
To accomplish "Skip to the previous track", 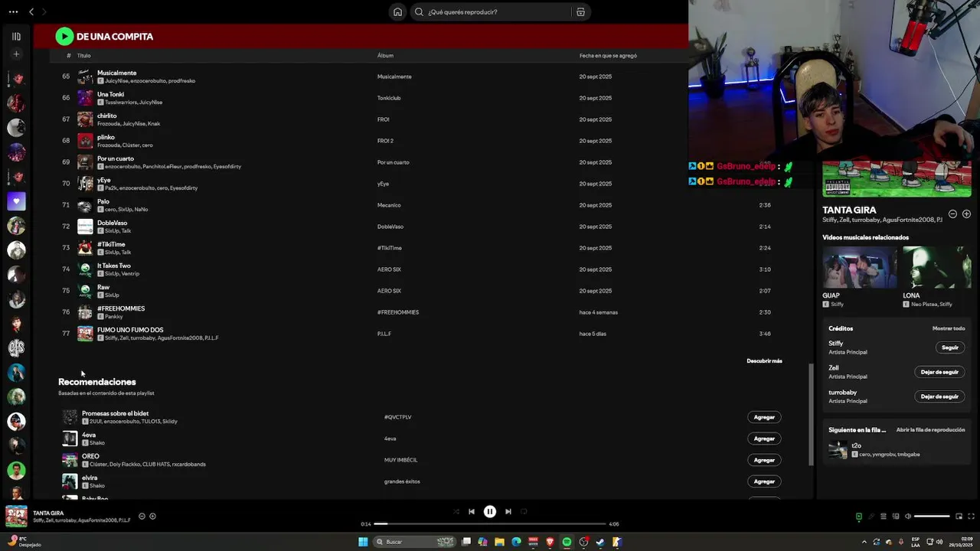I will point(472,511).
